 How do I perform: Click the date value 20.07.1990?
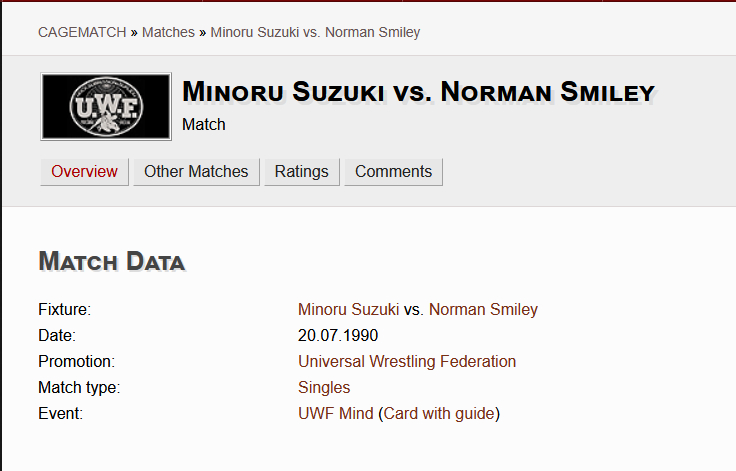click(x=338, y=336)
